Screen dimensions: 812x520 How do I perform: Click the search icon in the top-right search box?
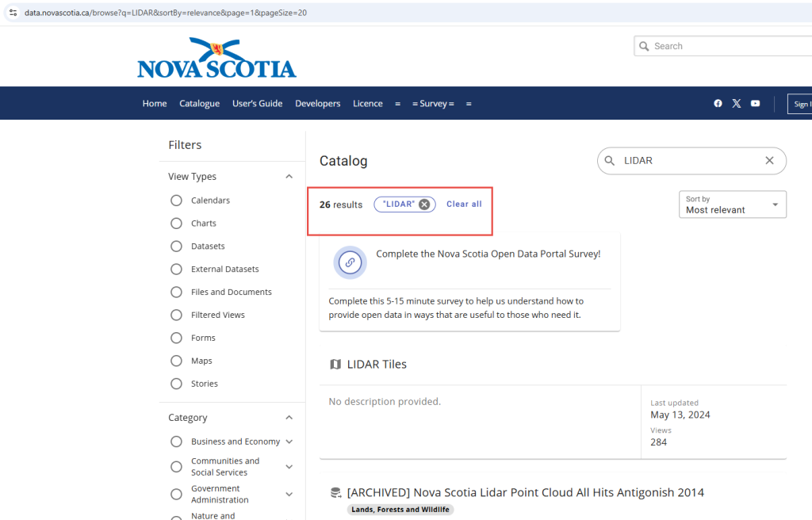click(645, 45)
